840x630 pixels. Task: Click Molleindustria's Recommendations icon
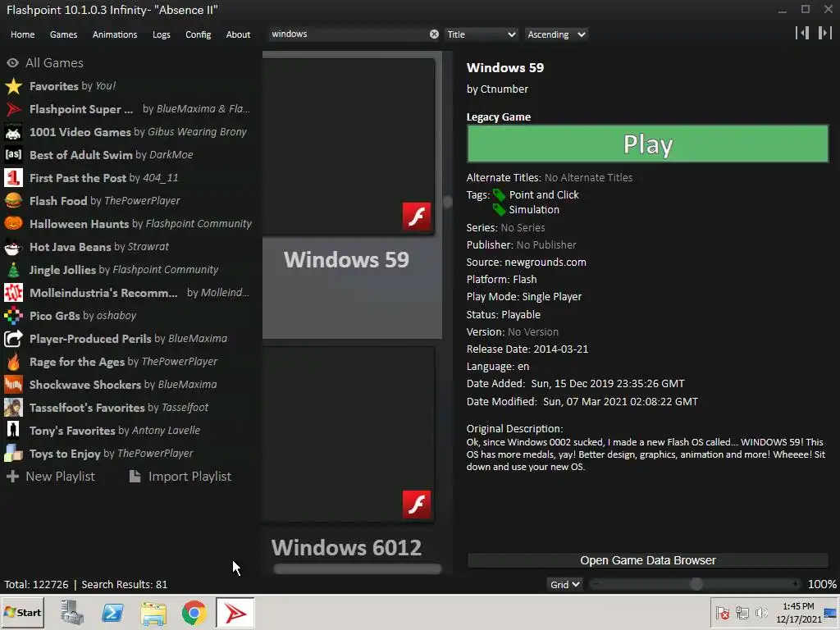[13, 293]
